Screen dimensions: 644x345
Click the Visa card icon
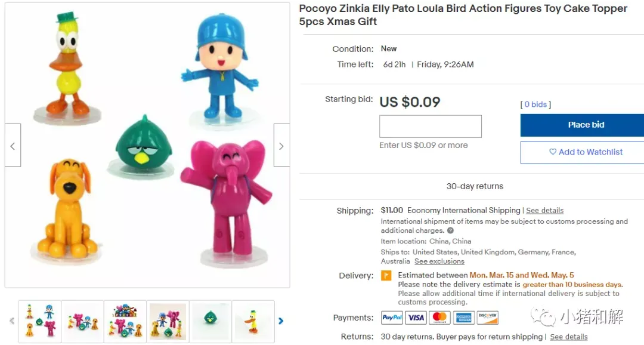pos(416,318)
